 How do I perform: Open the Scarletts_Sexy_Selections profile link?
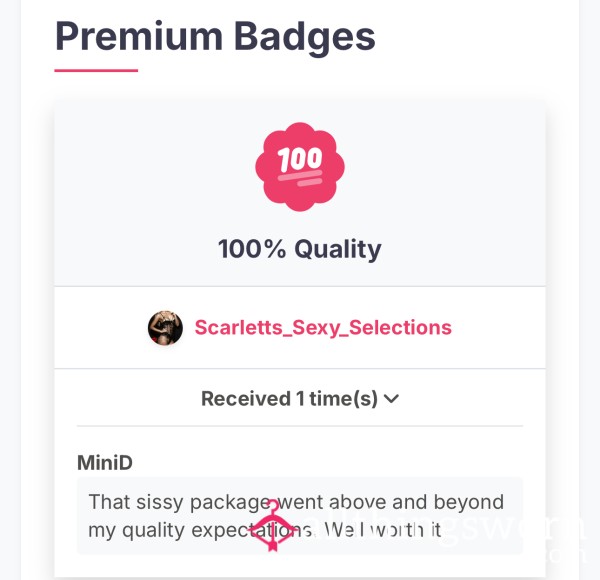tap(323, 327)
